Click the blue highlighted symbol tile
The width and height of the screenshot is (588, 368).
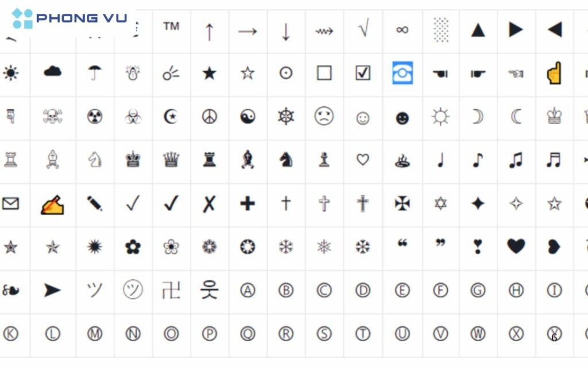402,73
